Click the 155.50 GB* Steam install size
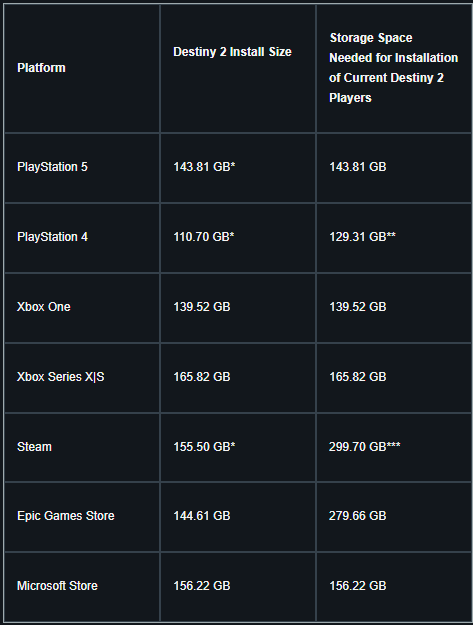The height and width of the screenshot is (625, 473). [x=204, y=447]
